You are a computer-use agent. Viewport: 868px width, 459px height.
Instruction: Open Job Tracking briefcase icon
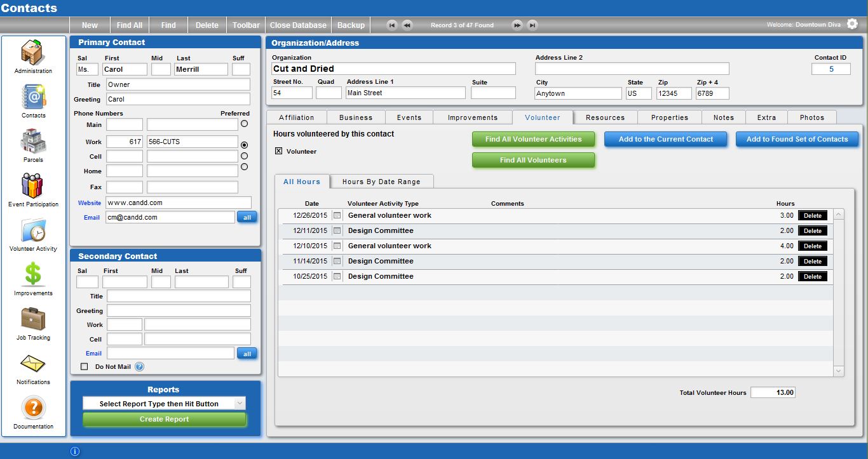33,319
